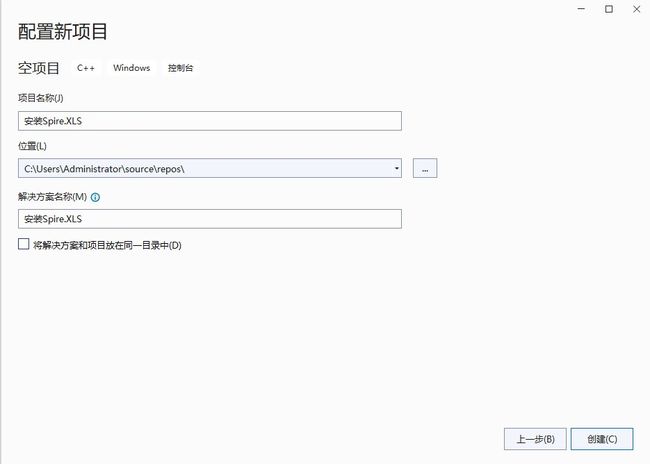Click the C++ tag label
Screen dimensions: 650x464
[x=86, y=68]
